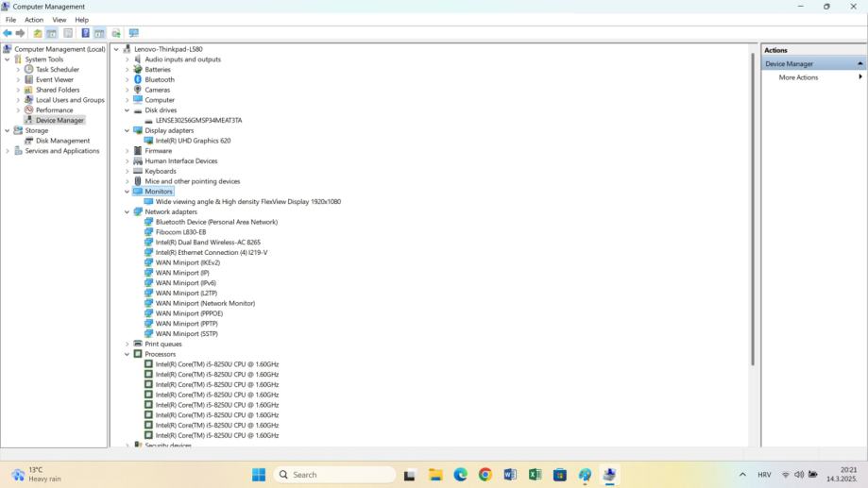Click the Back arrow in the toolbar

click(x=8, y=33)
